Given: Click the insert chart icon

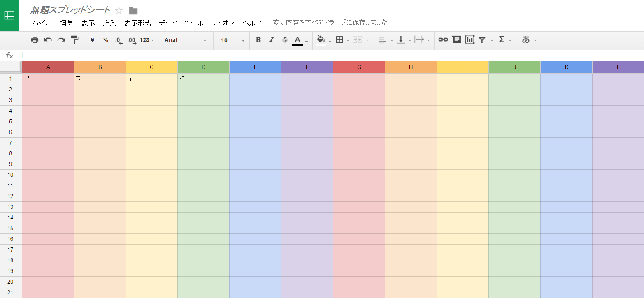Looking at the screenshot, I should point(470,40).
